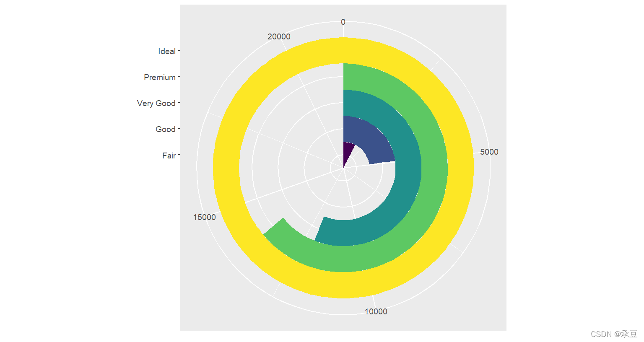Click the 'Fair' axis label

tap(169, 155)
